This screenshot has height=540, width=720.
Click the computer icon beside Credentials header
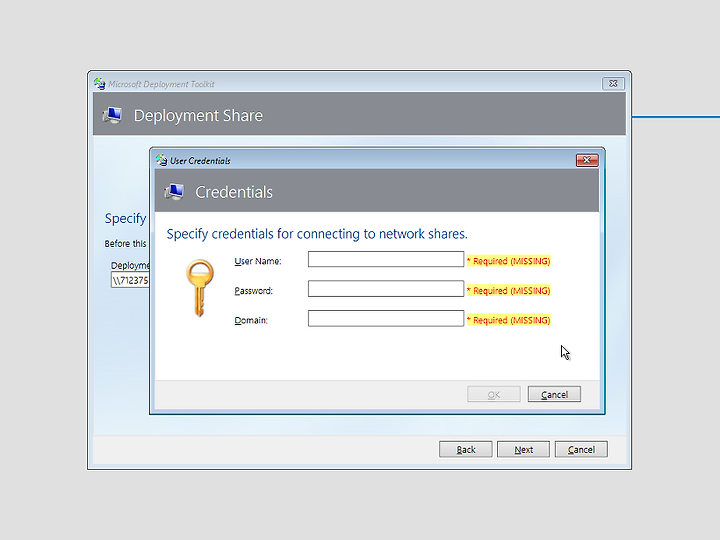(x=174, y=192)
